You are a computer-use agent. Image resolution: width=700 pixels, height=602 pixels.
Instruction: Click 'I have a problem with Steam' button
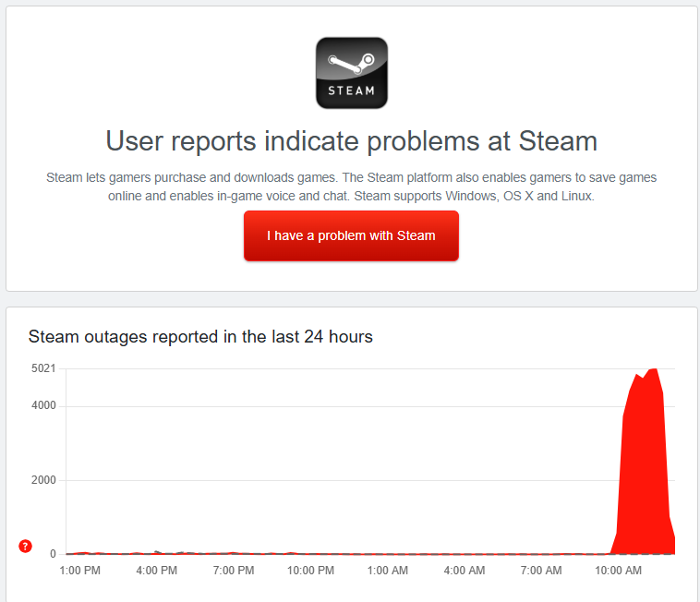[x=351, y=235]
